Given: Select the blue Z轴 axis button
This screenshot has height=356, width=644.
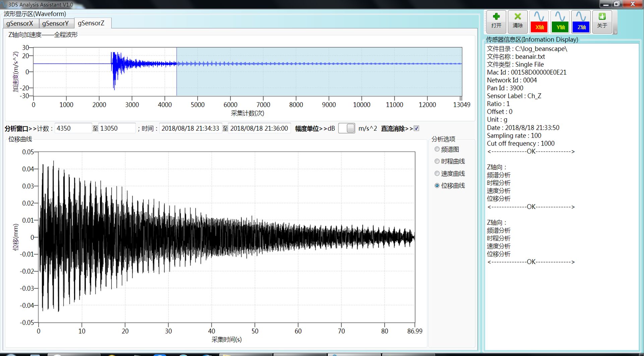Looking at the screenshot, I should [581, 21].
